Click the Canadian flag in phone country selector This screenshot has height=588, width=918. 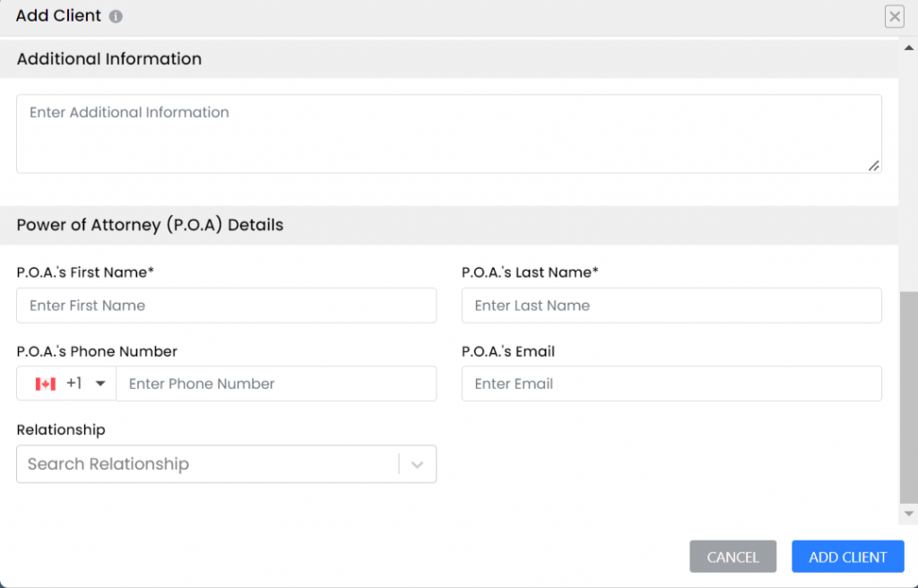[43, 384]
